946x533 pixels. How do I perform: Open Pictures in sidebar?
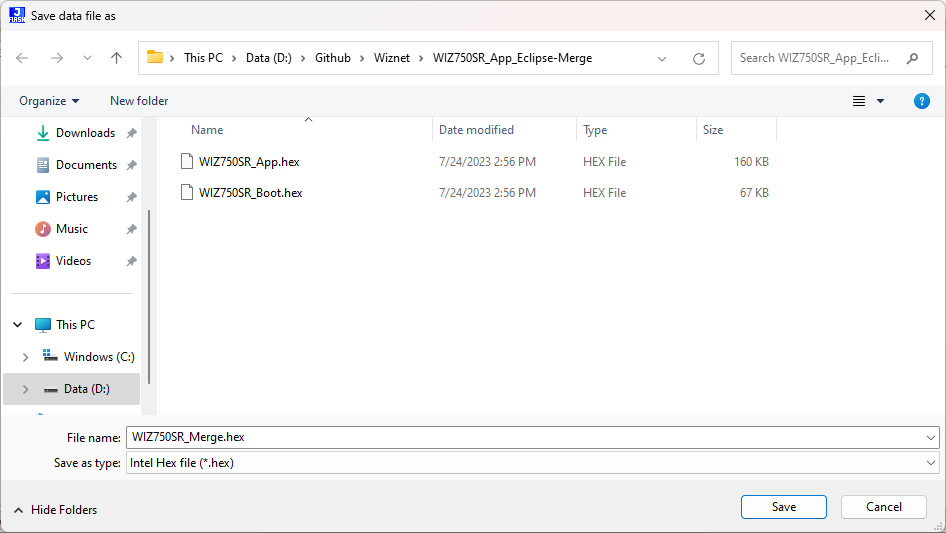point(77,197)
